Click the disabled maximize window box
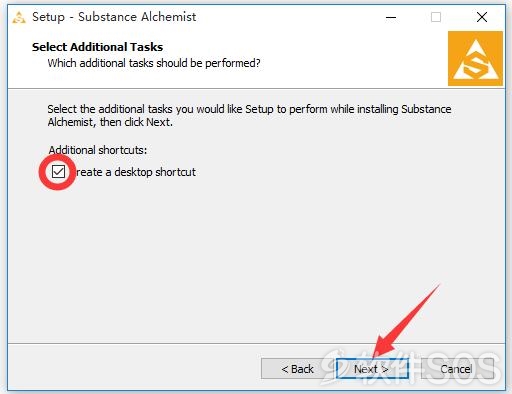512x394 pixels. tap(436, 17)
